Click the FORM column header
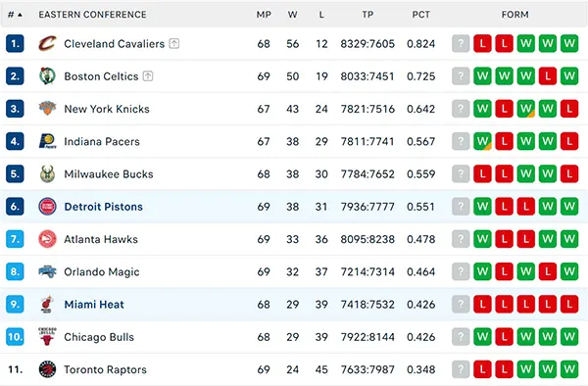This screenshot has height=386, width=588. [x=514, y=15]
